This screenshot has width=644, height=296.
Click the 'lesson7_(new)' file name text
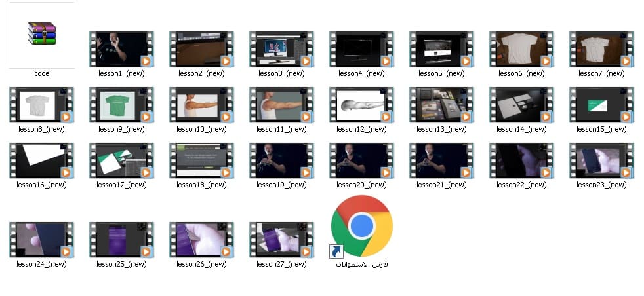point(601,73)
